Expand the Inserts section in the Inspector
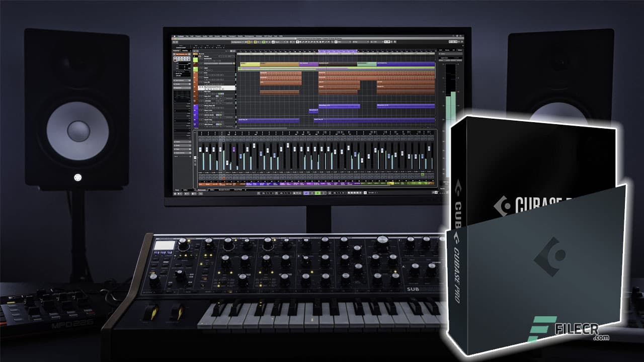This screenshot has height=362, width=644. click(x=181, y=84)
